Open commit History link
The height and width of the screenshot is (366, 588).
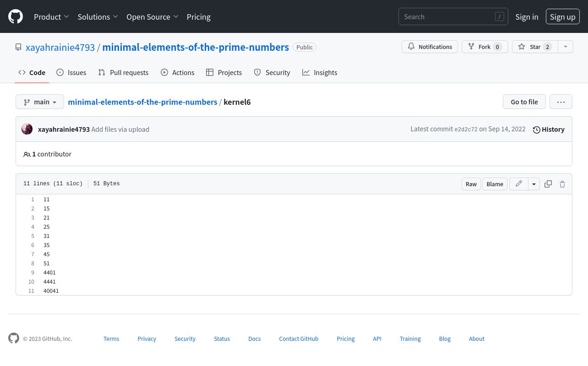549,129
